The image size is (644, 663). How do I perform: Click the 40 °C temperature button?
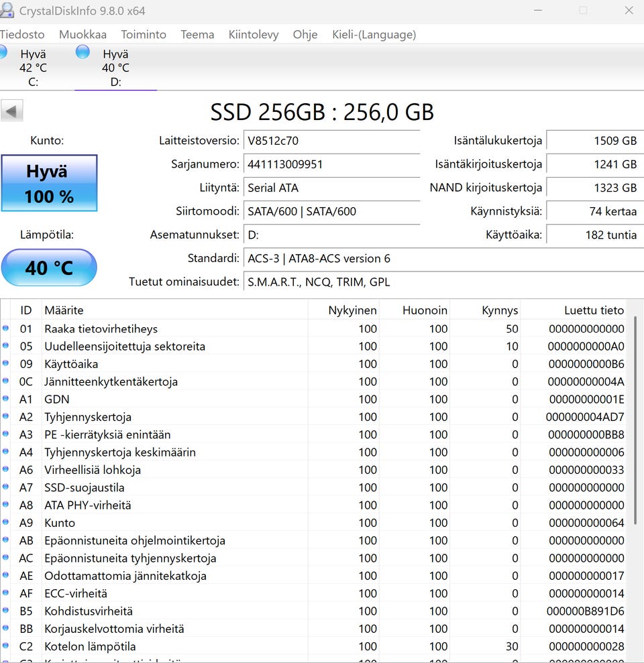[49, 267]
